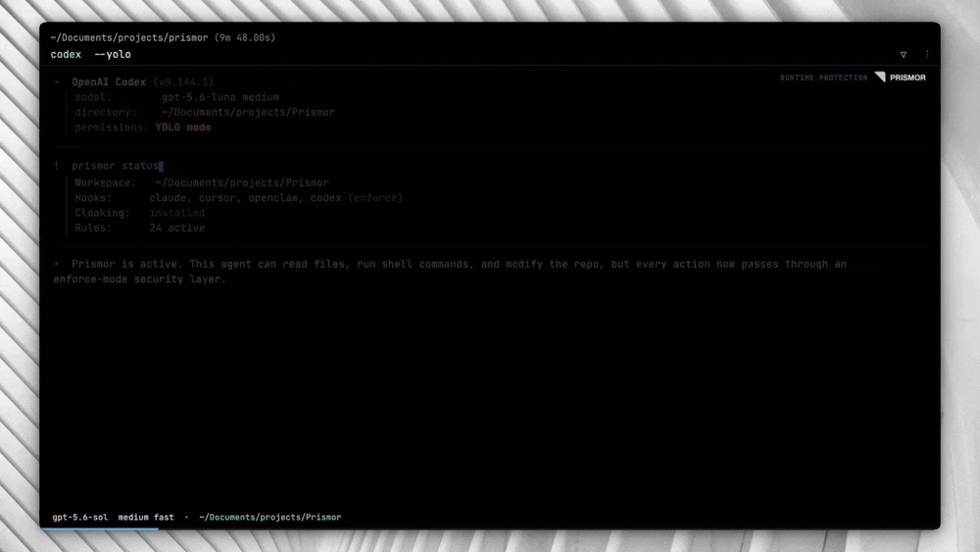The height and width of the screenshot is (552, 980).
Task: Click the Rules '24 active' value
Action: tap(176, 227)
